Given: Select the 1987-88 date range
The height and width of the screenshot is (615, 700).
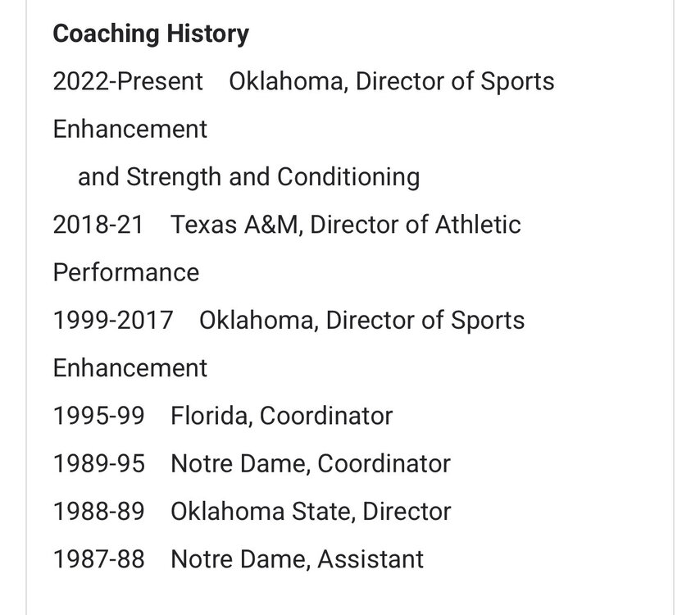Looking at the screenshot, I should click(98, 558).
